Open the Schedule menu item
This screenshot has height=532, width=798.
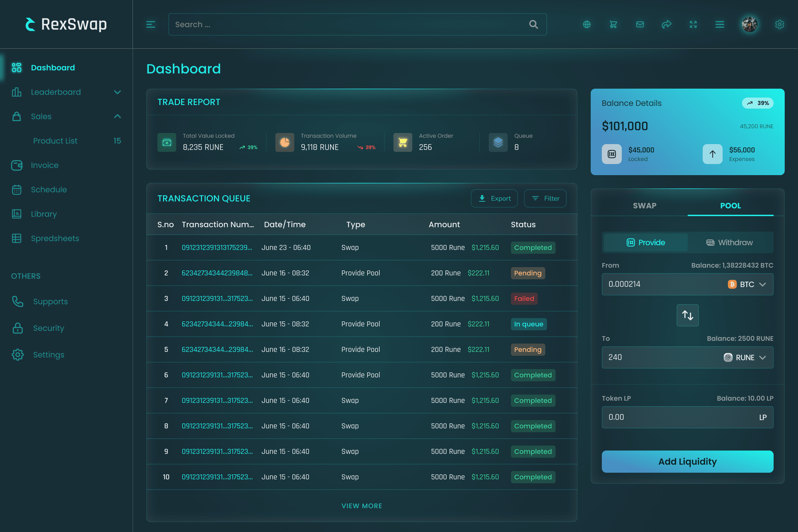coord(49,190)
